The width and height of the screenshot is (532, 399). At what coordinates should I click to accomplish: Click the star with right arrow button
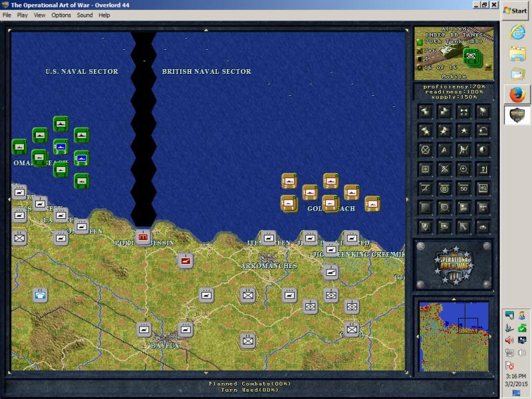(444, 130)
